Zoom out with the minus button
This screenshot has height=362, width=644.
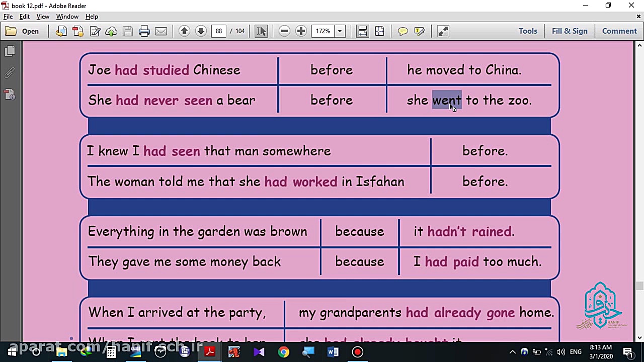coord(284,31)
